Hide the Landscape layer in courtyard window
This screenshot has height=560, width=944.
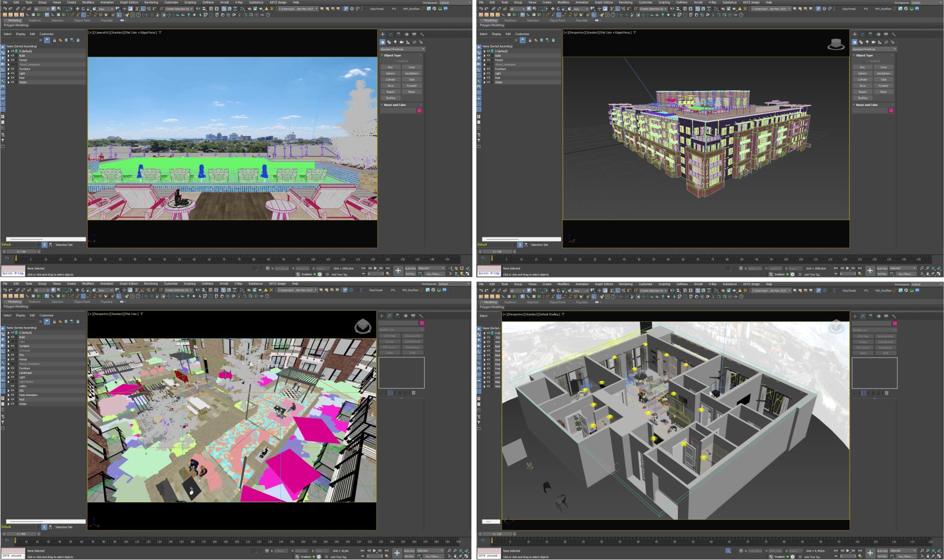click(13, 373)
